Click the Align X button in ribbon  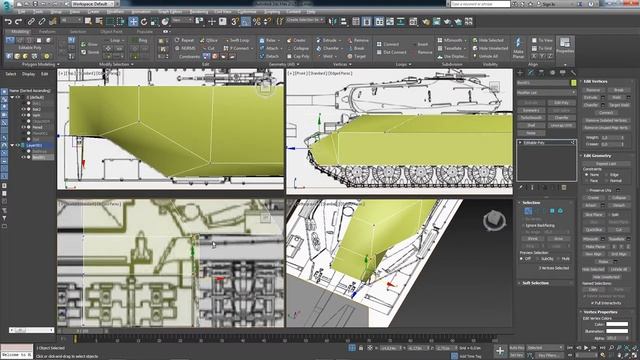(x=534, y=56)
